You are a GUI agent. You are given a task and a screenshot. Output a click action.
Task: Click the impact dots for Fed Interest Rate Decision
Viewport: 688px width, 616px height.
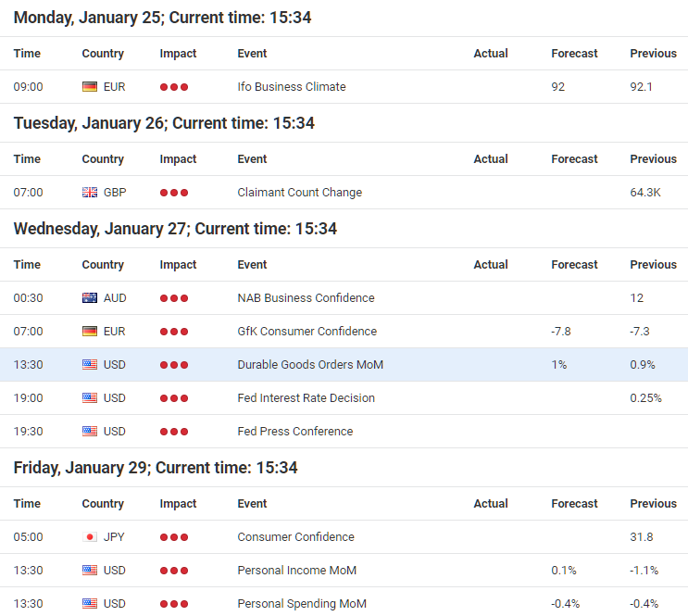coord(174,398)
